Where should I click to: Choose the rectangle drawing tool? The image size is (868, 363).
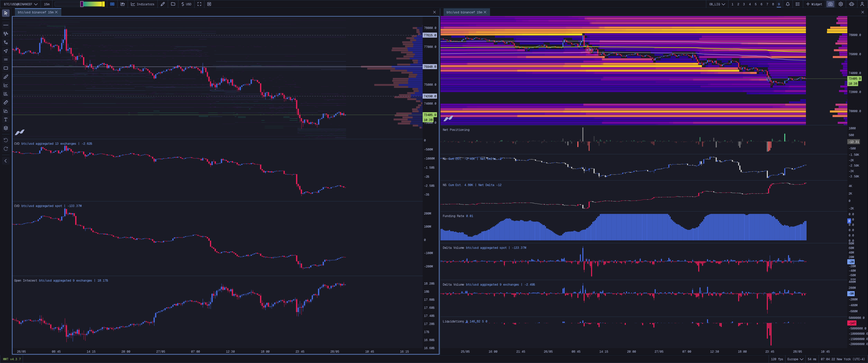[6, 68]
